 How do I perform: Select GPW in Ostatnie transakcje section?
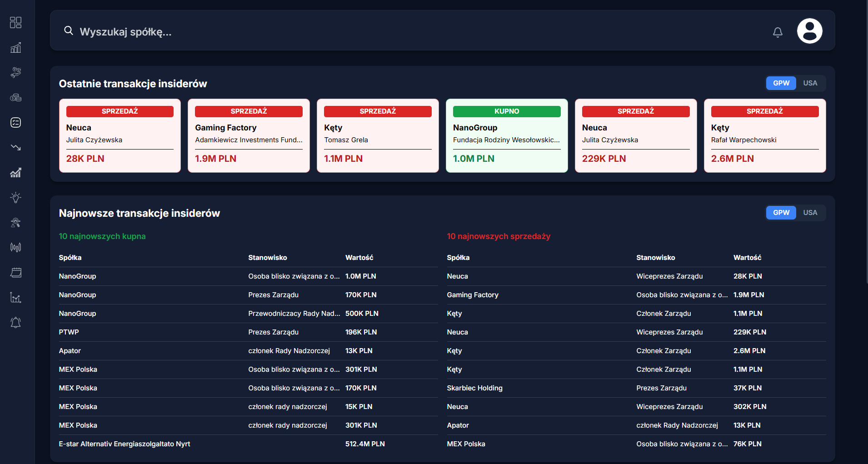tap(781, 83)
